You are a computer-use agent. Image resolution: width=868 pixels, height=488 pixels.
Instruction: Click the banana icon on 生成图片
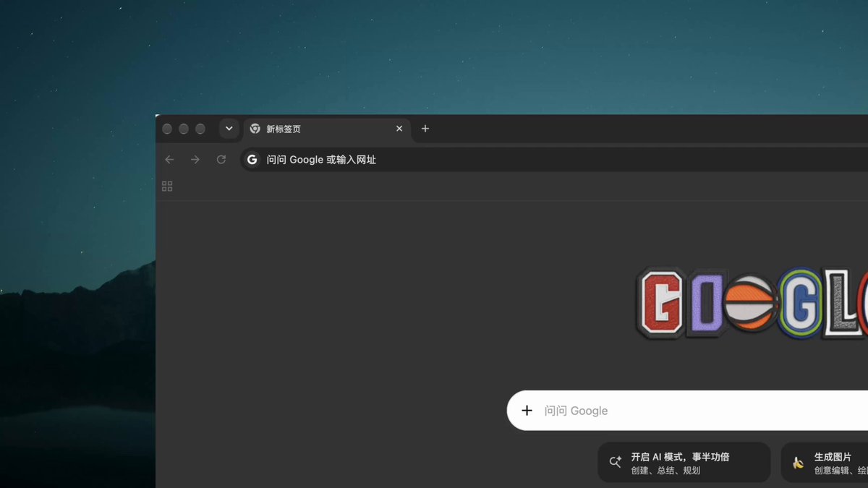click(798, 463)
